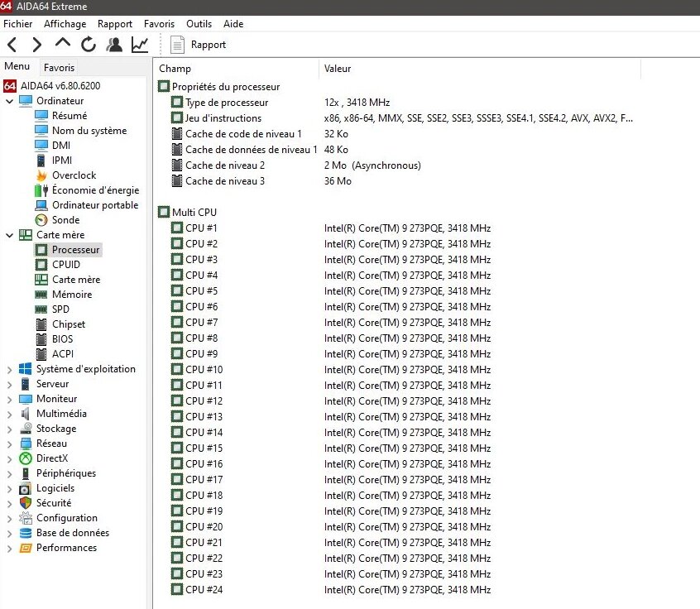Collapse the Carte mère tree node

click(x=9, y=235)
